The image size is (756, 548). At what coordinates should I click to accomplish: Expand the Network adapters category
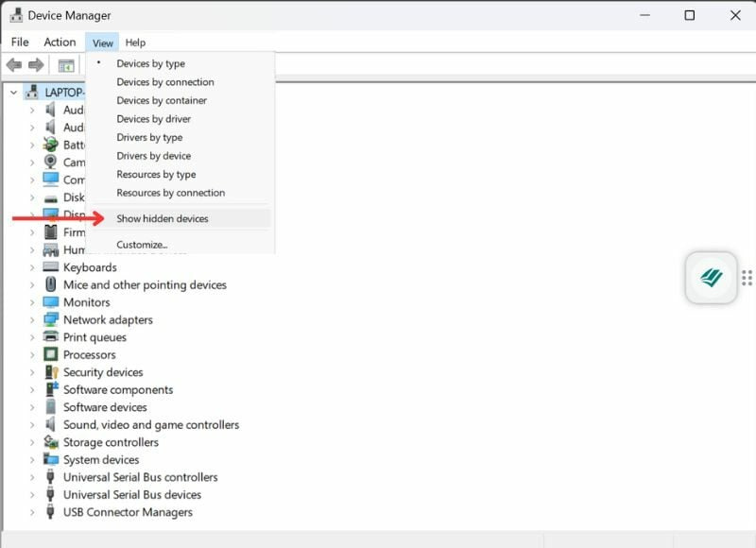(x=32, y=319)
